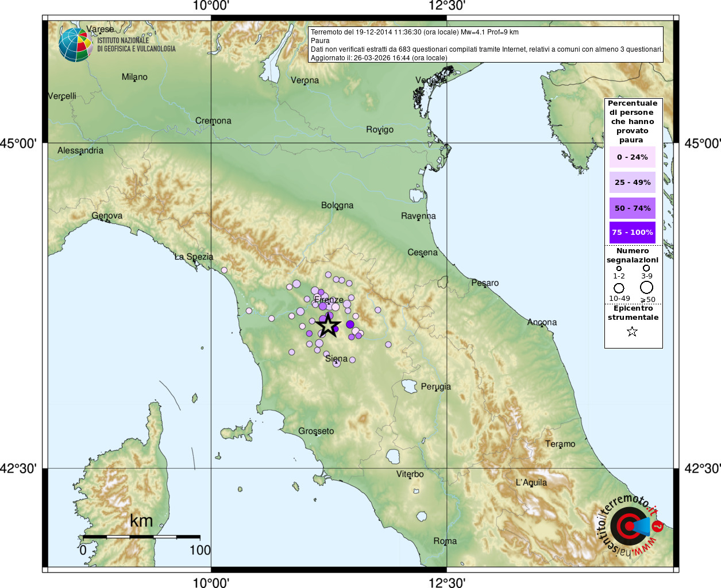The width and height of the screenshot is (721, 588).
Task: Click the 1-2 reports circle in legend
Action: pos(619,268)
